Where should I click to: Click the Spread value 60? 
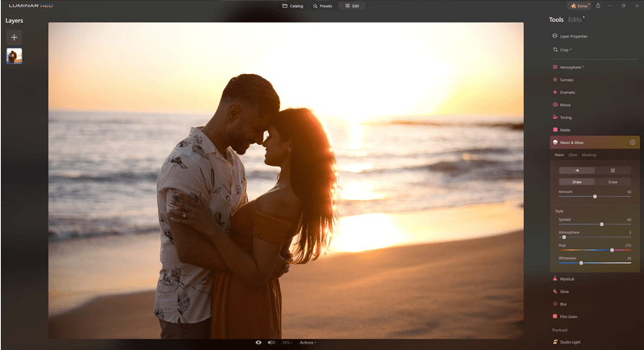(629, 220)
